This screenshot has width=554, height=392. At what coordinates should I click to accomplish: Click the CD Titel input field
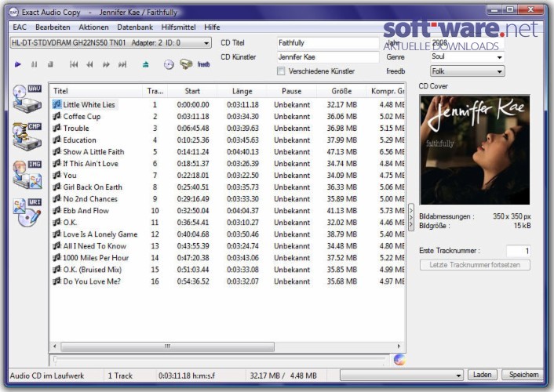[x=327, y=43]
